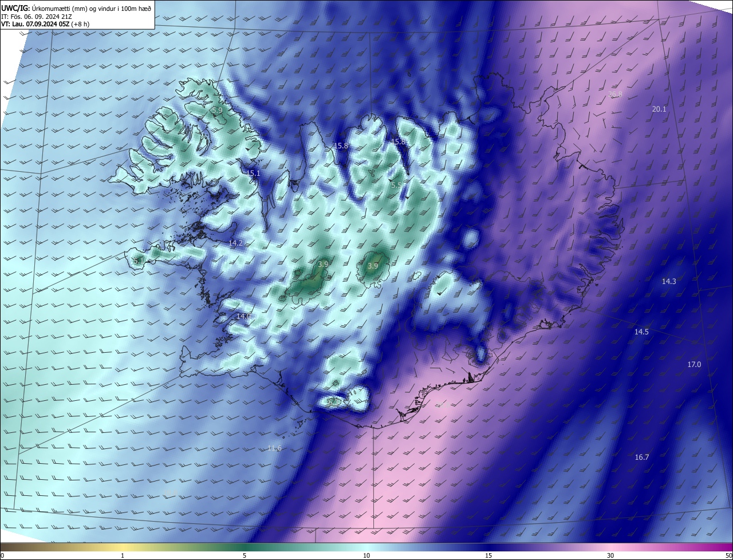Click the 14.0 value label on the map
This screenshot has height=560, width=733.
tap(244, 316)
